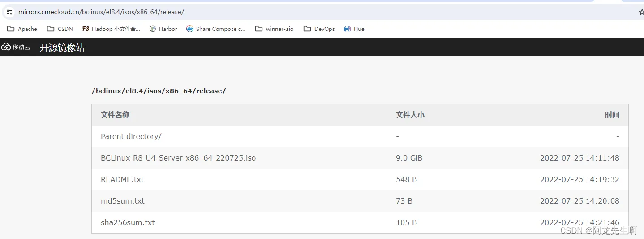Click the 开源镜像站 site title

pyautogui.click(x=62, y=47)
